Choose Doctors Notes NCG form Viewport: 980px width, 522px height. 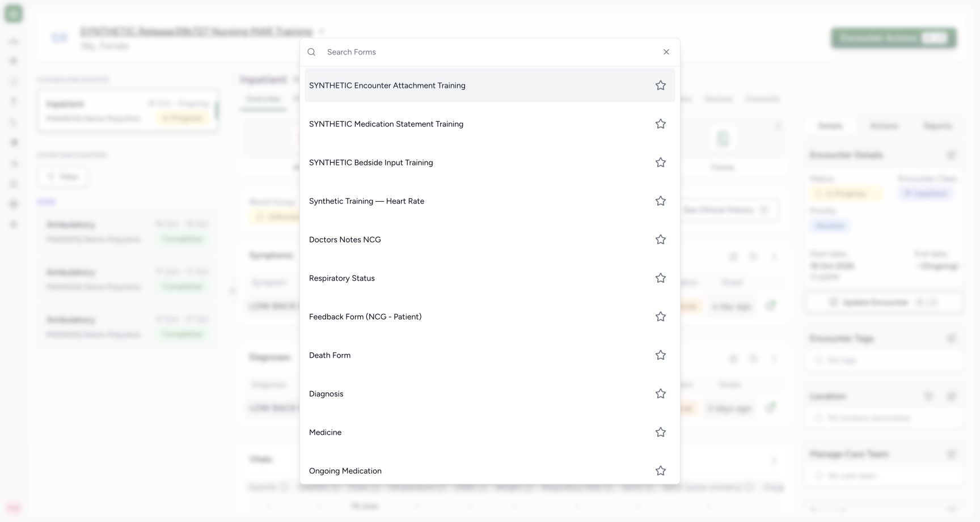point(490,240)
